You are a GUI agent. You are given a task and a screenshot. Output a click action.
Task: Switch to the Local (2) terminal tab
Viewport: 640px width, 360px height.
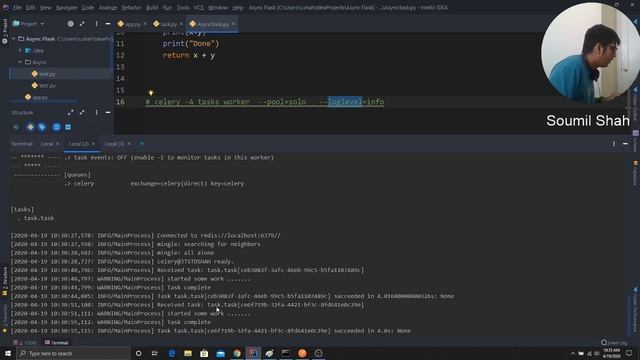click(78, 144)
